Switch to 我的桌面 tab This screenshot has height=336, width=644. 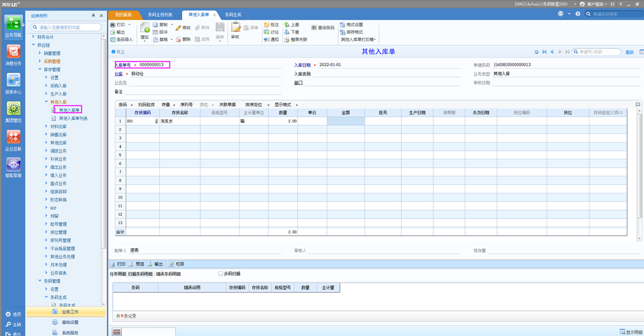pos(123,15)
